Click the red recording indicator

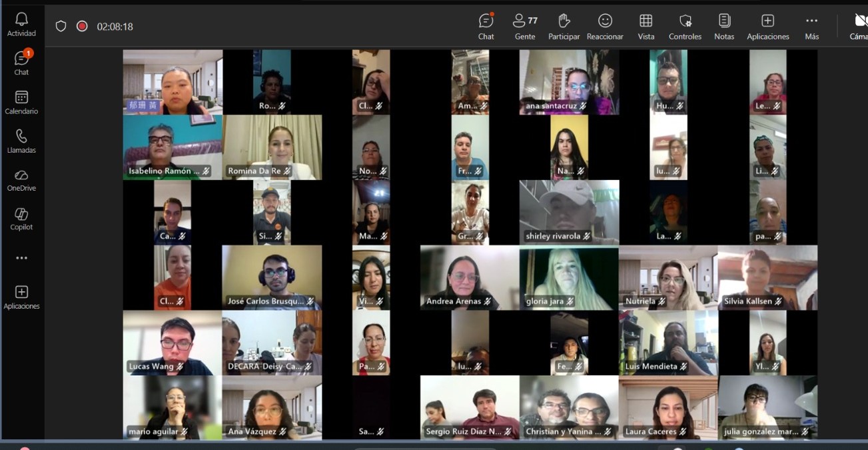pos(82,27)
